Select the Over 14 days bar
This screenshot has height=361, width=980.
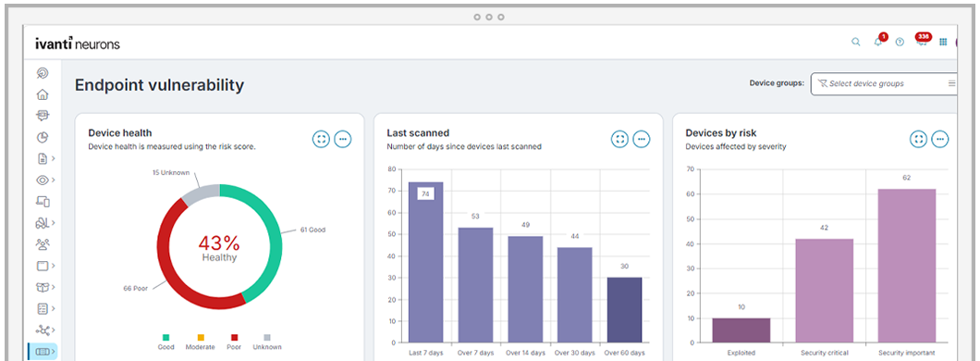525,289
